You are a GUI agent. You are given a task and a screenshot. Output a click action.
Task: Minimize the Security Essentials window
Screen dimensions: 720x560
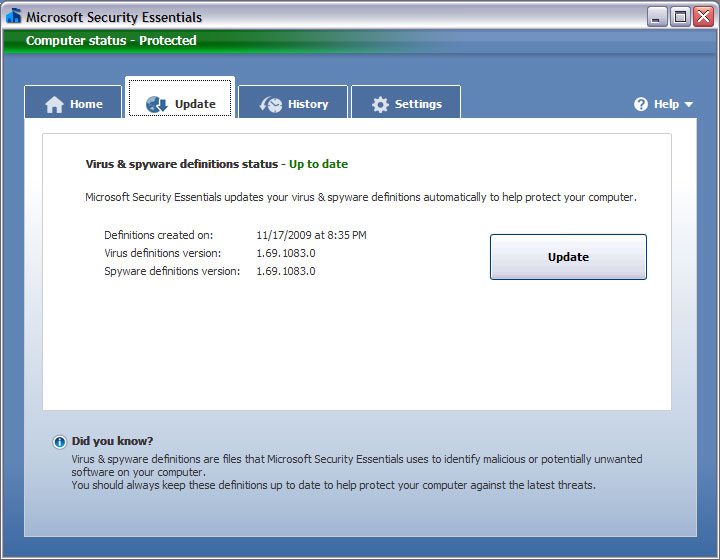point(657,17)
